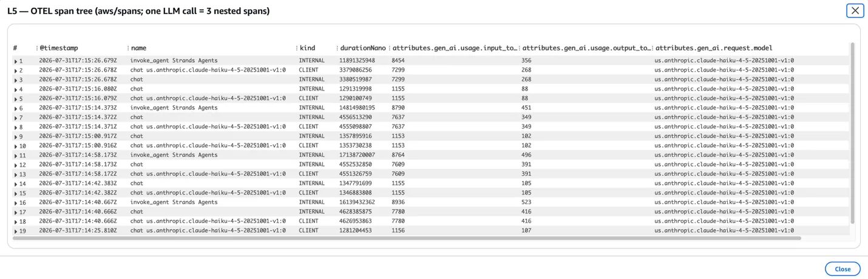This screenshot has width=868, height=279.
Task: Expand row 17 details
Action: [16, 212]
